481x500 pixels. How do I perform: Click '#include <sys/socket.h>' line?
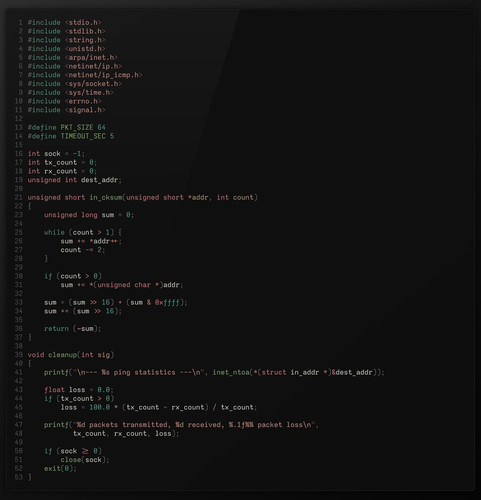(x=75, y=84)
